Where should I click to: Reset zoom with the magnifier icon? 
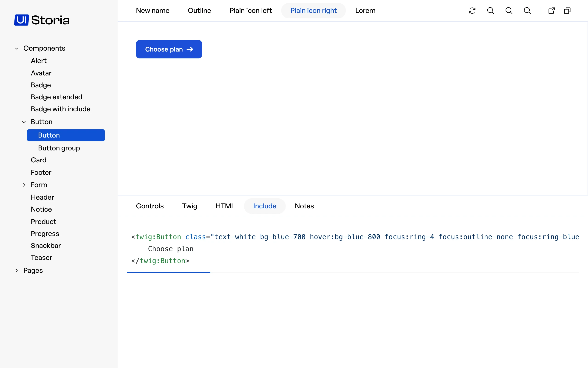[x=527, y=11]
